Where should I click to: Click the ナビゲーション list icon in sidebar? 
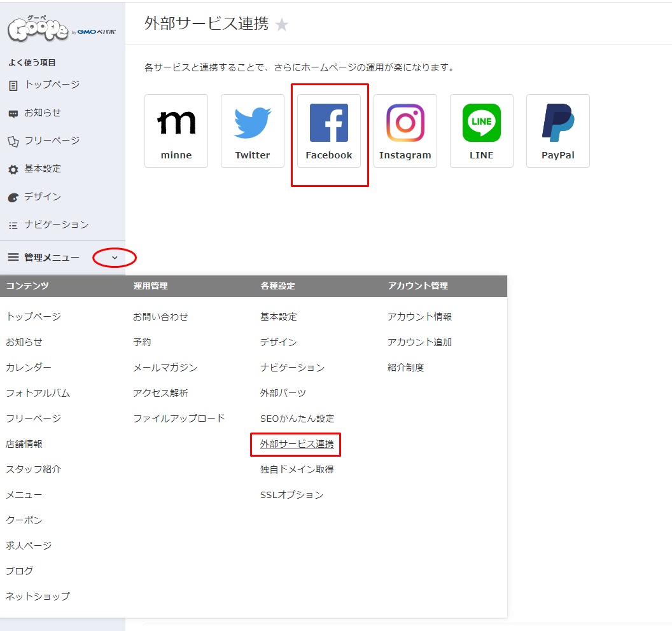point(13,225)
